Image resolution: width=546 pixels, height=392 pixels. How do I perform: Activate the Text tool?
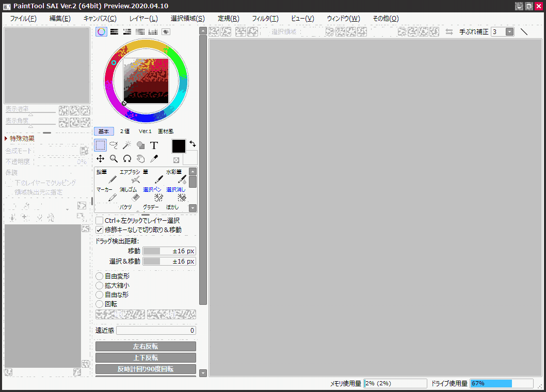(x=154, y=145)
